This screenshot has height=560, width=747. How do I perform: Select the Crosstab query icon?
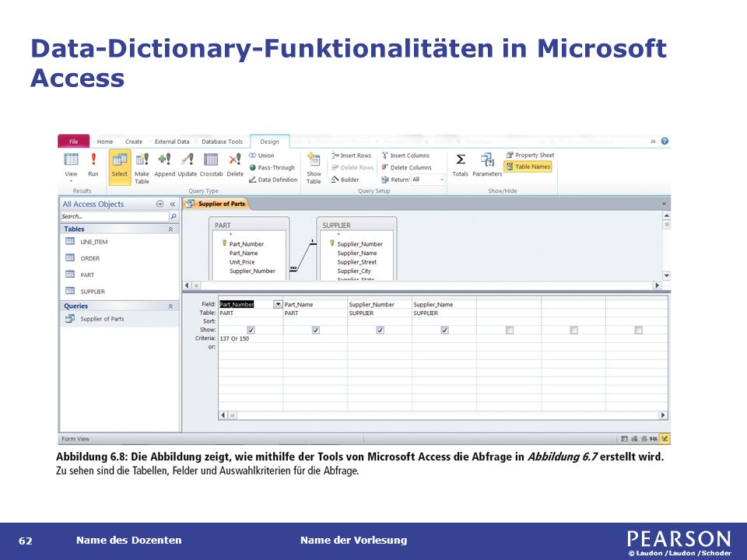pos(211,159)
